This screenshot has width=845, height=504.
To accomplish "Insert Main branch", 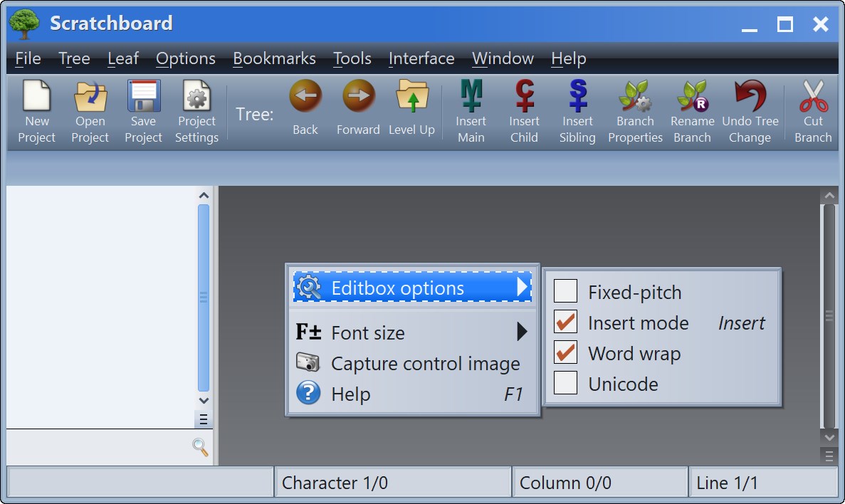I will click(x=471, y=112).
